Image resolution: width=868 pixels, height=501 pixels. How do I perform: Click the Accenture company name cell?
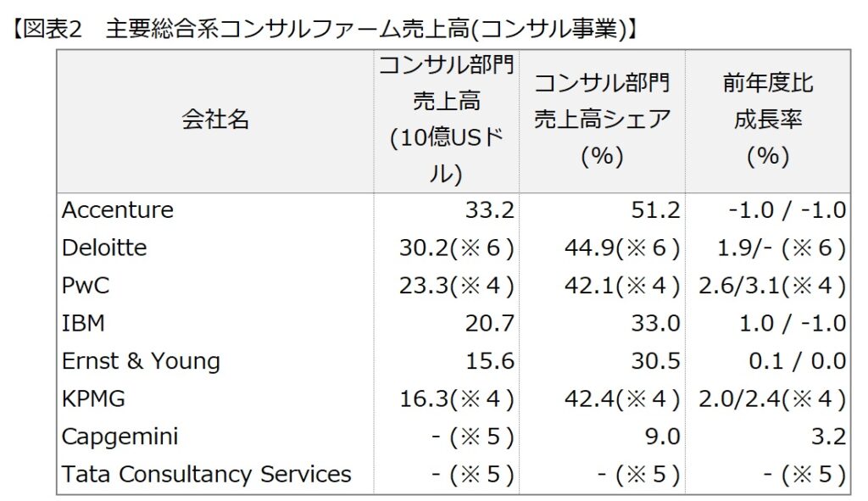point(117,210)
